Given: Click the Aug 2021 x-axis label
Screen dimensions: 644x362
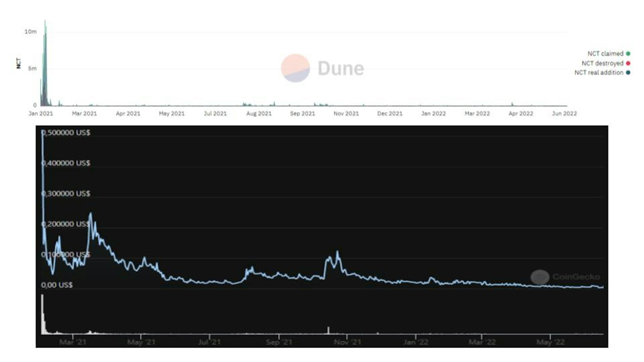Looking at the screenshot, I should 259,114.
